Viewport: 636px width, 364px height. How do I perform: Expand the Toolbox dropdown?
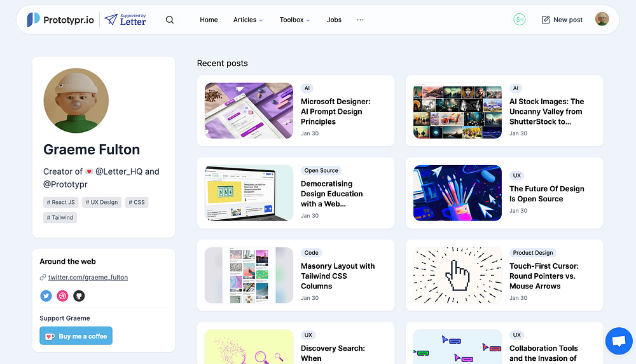[x=294, y=20]
